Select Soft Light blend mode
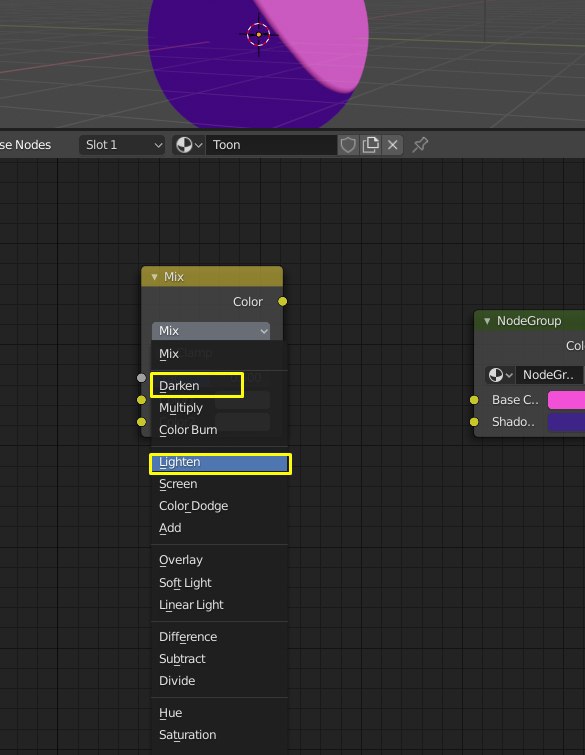 [x=220, y=583]
